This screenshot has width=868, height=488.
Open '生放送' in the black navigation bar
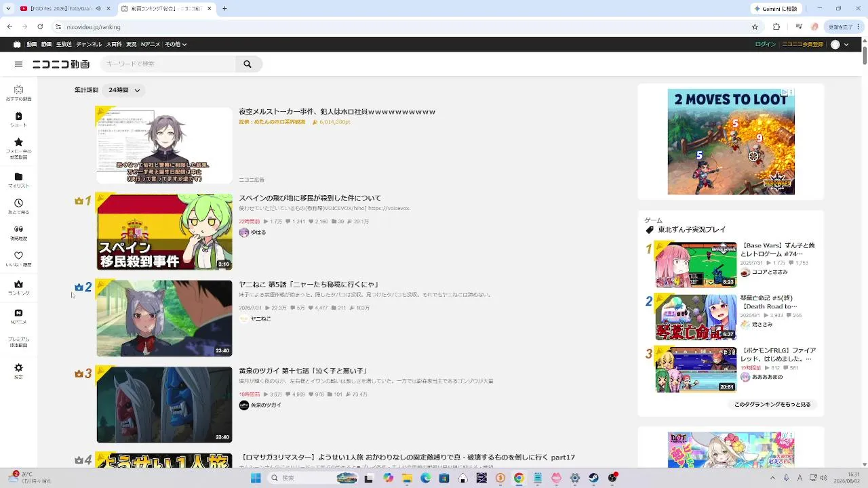pyautogui.click(x=64, y=45)
